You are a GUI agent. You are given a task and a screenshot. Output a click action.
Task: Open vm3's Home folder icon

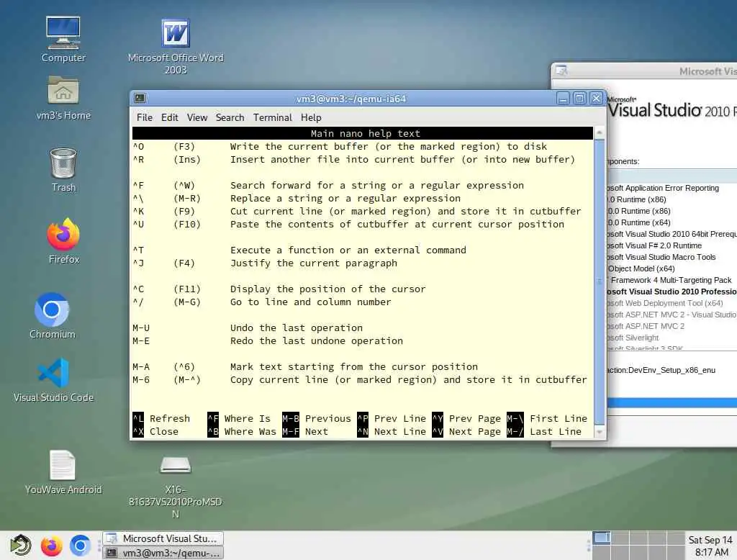coord(63,98)
